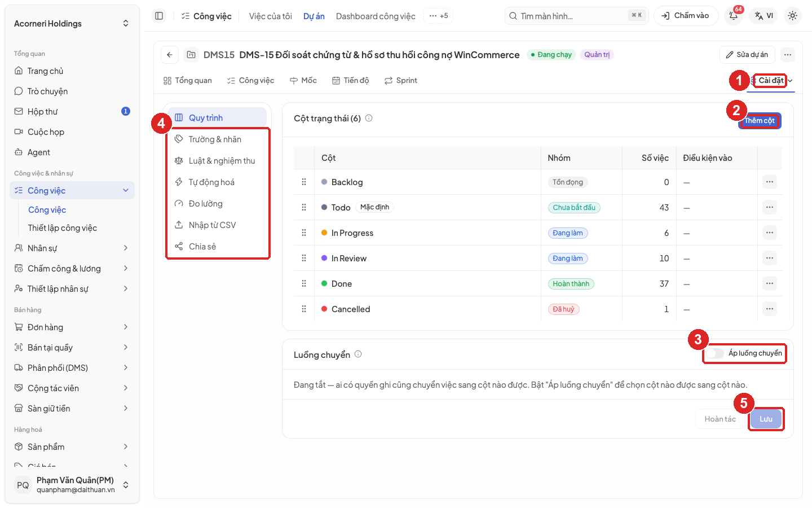This screenshot has height=508, width=812.
Task: Switch language with the VI button
Action: tap(764, 16)
